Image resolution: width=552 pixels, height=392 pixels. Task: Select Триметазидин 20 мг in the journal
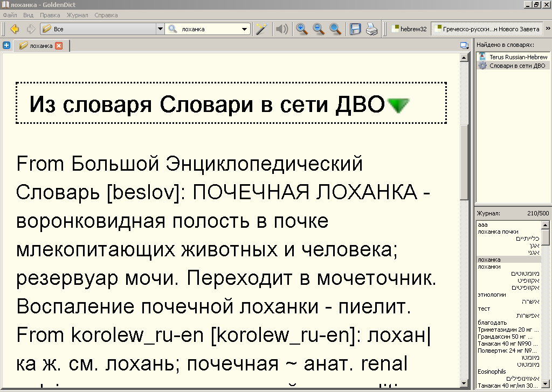[x=508, y=330]
